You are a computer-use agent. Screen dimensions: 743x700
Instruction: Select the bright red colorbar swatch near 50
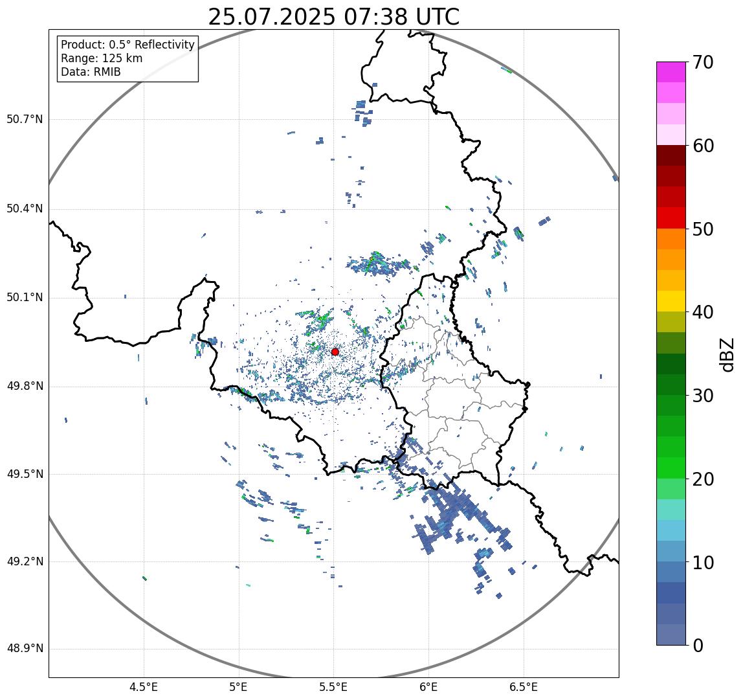point(671,218)
